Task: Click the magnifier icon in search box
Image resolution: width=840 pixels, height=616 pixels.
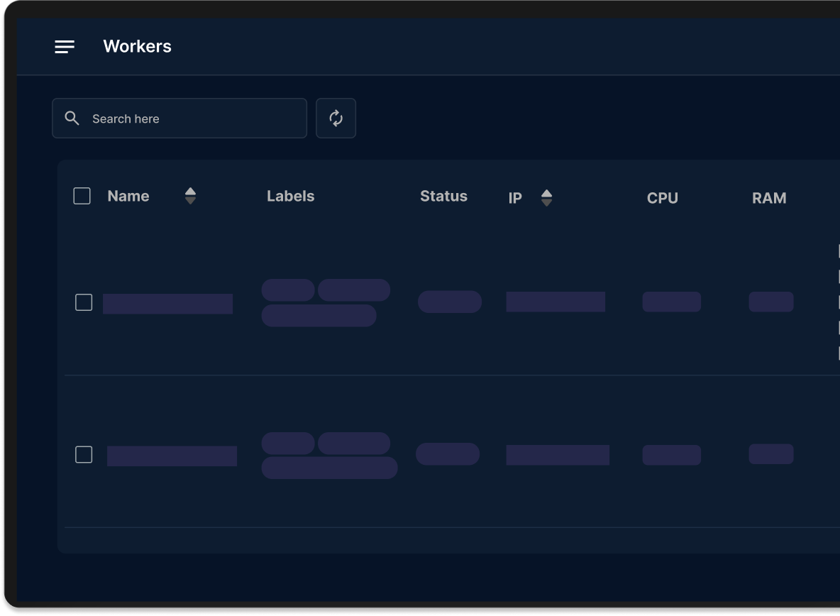Action: pyautogui.click(x=72, y=119)
